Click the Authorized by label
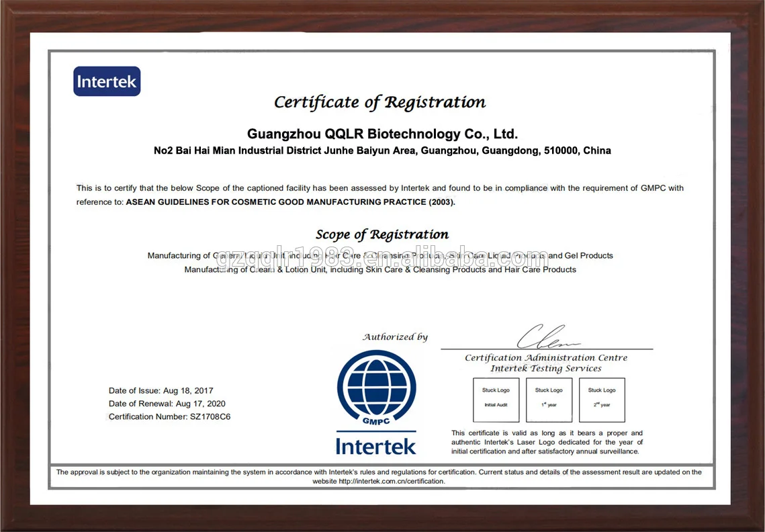 pyautogui.click(x=395, y=337)
